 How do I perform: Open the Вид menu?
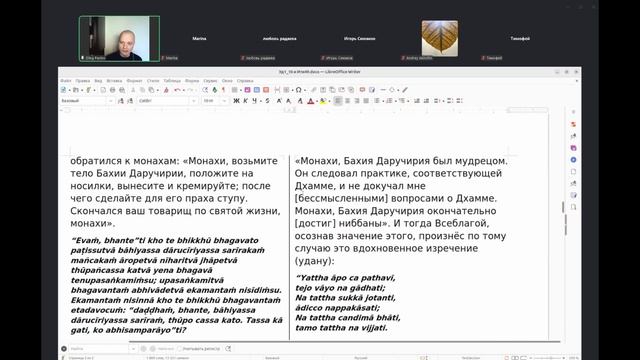98,81
